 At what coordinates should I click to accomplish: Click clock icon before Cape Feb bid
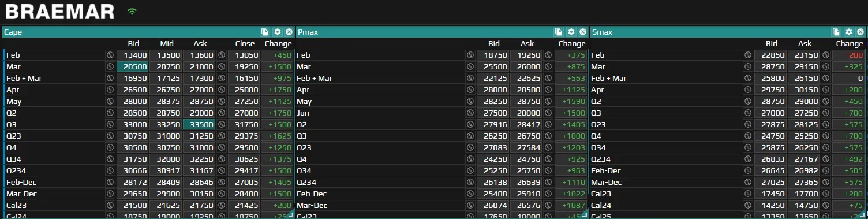pyautogui.click(x=110, y=55)
